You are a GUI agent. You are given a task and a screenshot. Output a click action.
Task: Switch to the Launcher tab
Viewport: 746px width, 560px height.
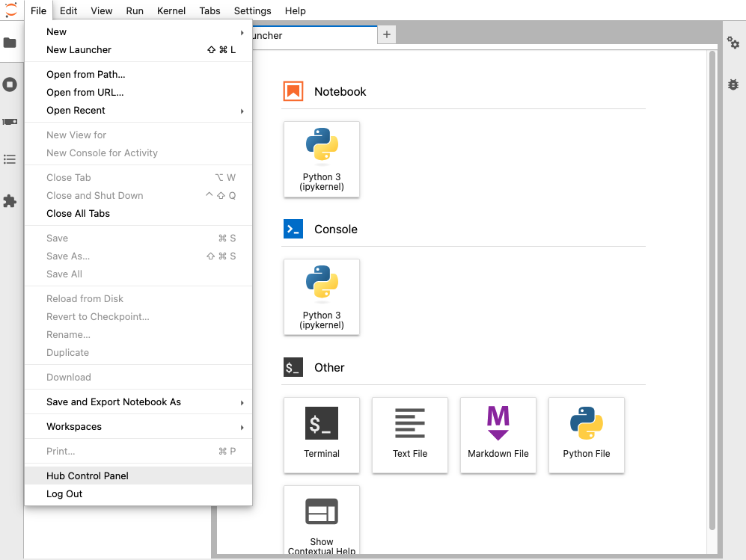coord(314,35)
